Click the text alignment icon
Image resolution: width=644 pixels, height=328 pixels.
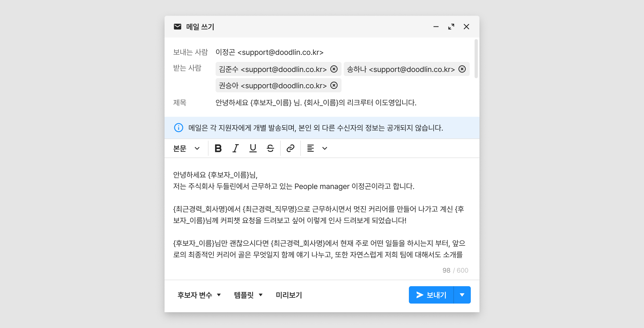310,148
